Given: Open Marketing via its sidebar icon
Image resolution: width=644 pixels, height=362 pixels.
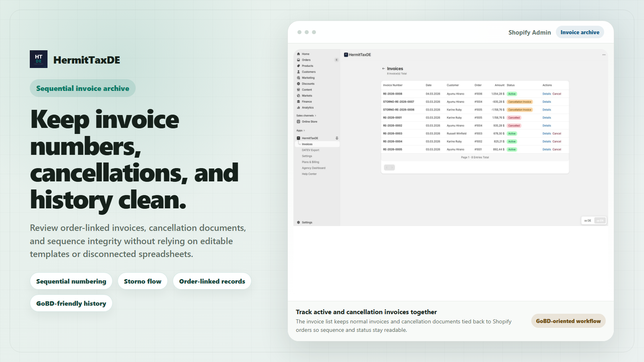Looking at the screenshot, I should pyautogui.click(x=298, y=78).
